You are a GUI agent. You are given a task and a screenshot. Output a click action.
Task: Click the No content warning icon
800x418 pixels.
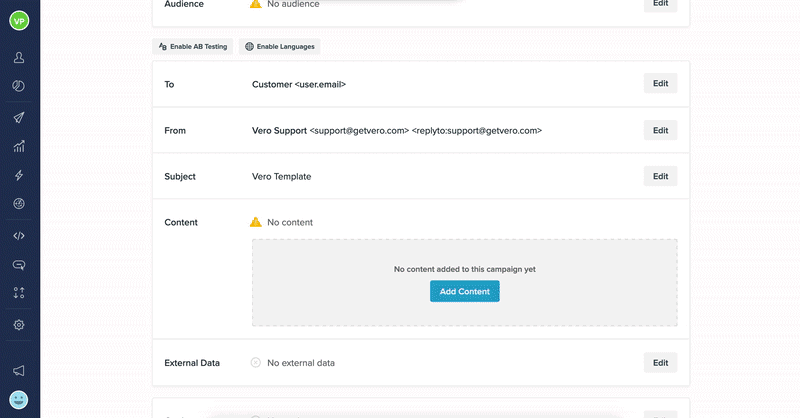pos(256,222)
